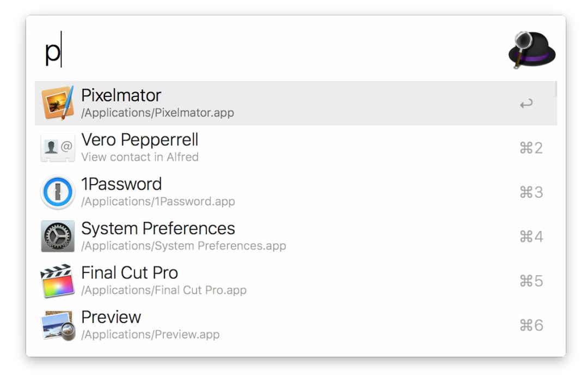Screen dimensions: 588x377
Task: Click the Alfred bowler hat icon
Action: 531,50
